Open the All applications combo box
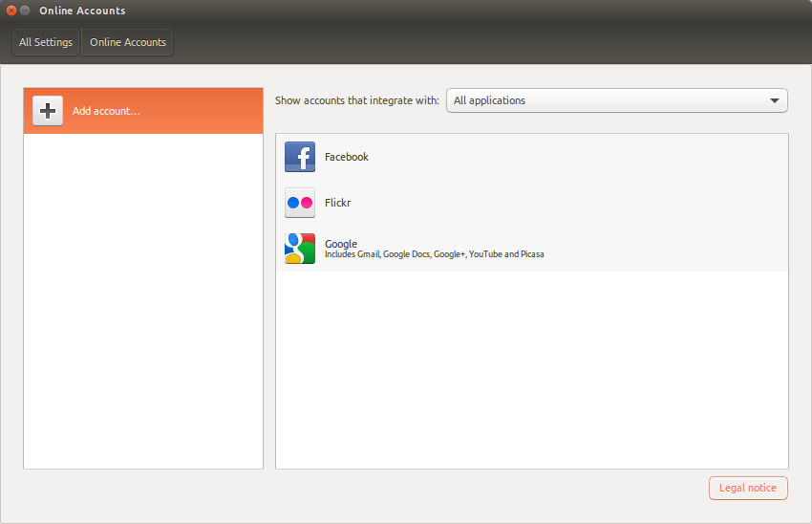Image resolution: width=812 pixels, height=524 pixels. point(617,100)
